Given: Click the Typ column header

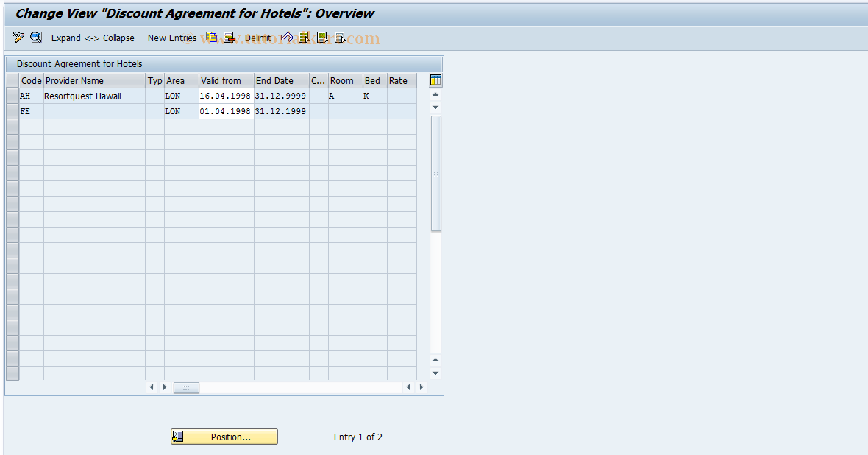Looking at the screenshot, I should [155, 80].
